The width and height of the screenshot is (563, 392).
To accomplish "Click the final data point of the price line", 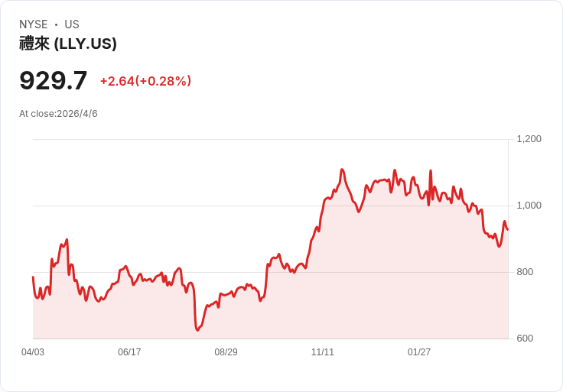I will (508, 229).
